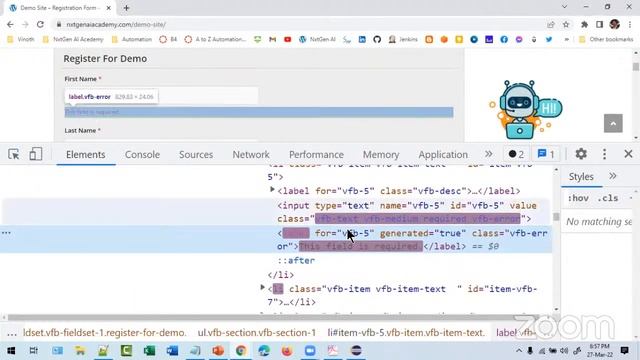This screenshot has height=360, width=640.
Task: Close the DevTools panel
Action: click(x=628, y=154)
